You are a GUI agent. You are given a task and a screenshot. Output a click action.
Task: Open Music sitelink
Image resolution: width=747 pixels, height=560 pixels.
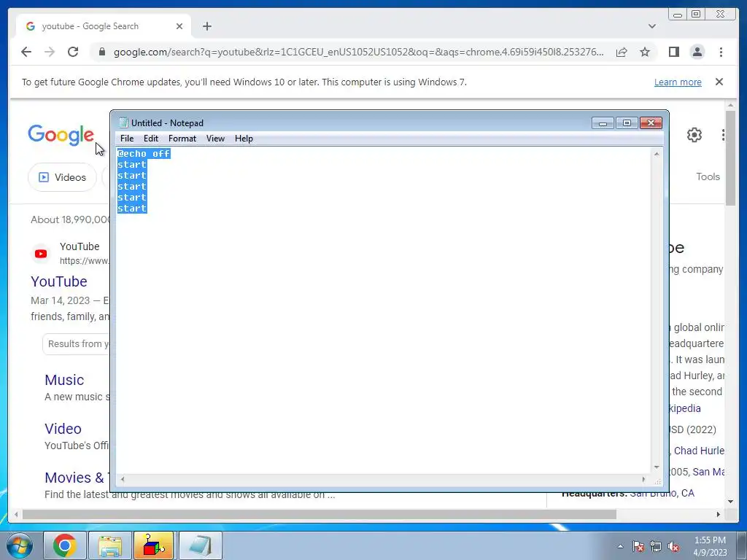point(64,380)
